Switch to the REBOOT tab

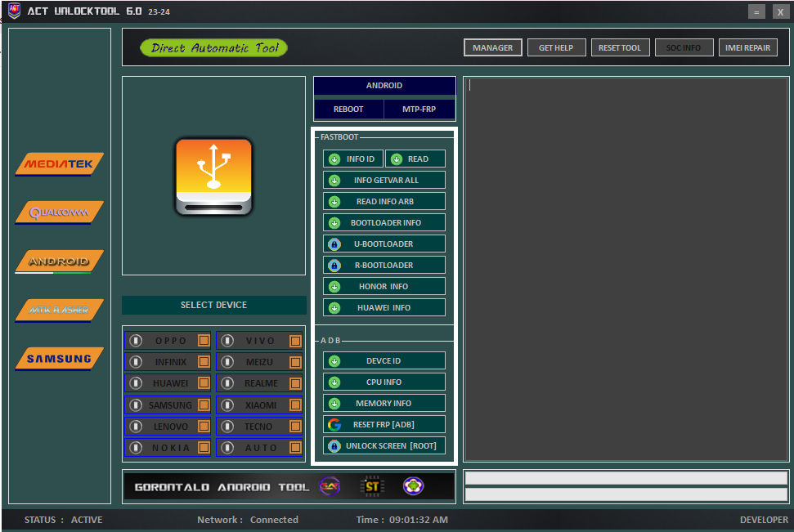coord(348,109)
